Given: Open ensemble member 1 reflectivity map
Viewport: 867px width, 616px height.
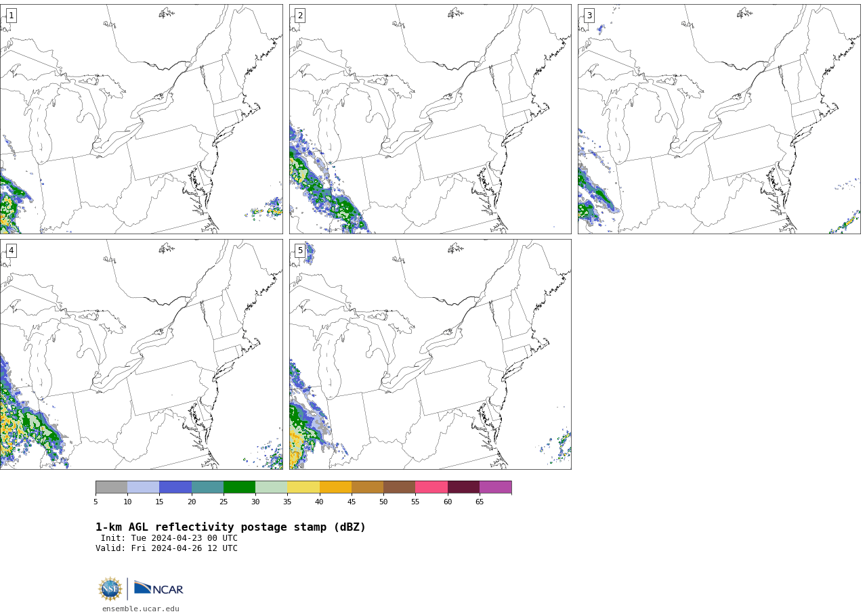Looking at the screenshot, I should click(x=141, y=119).
